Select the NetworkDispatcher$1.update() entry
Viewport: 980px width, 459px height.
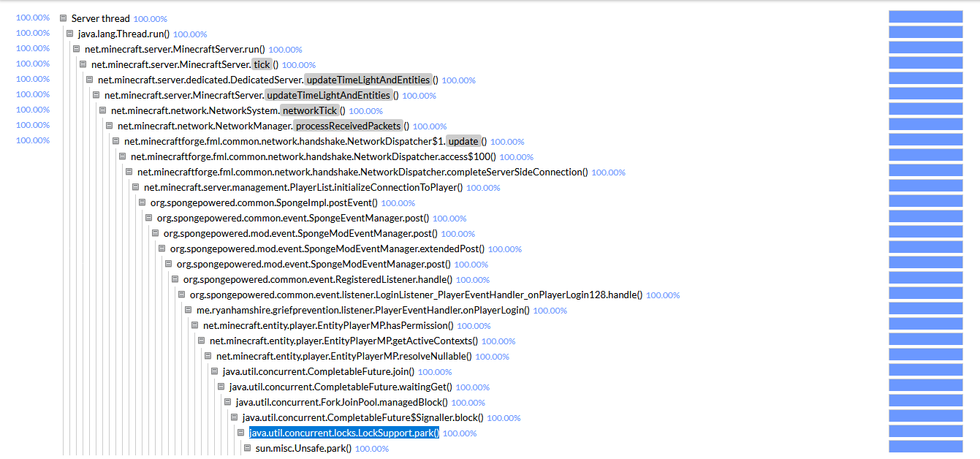[292, 140]
